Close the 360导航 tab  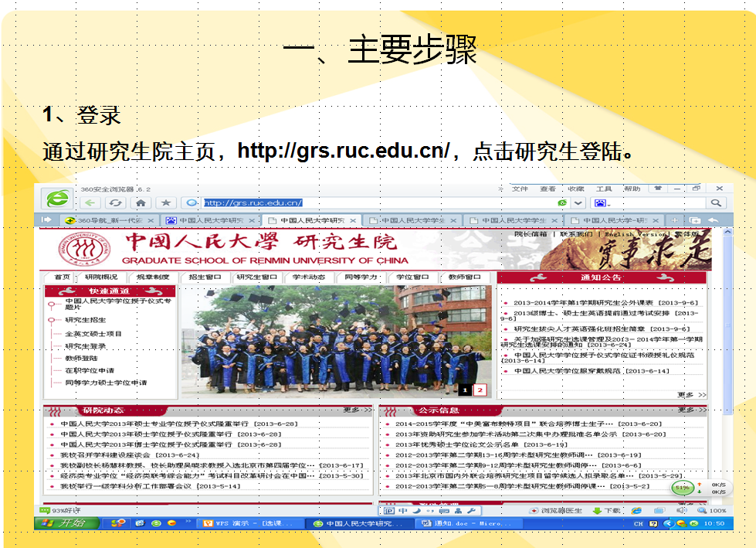click(x=151, y=220)
